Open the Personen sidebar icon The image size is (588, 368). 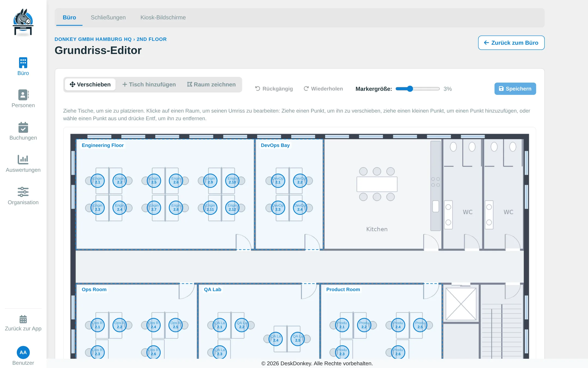23,95
